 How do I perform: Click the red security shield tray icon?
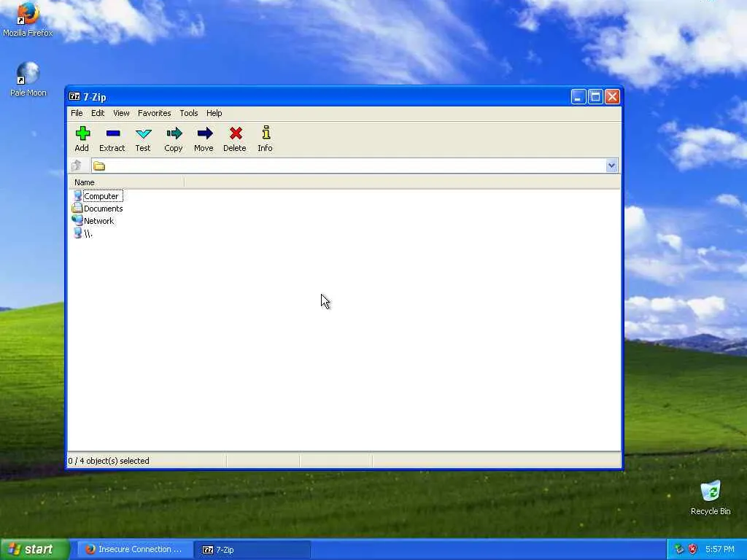(693, 549)
